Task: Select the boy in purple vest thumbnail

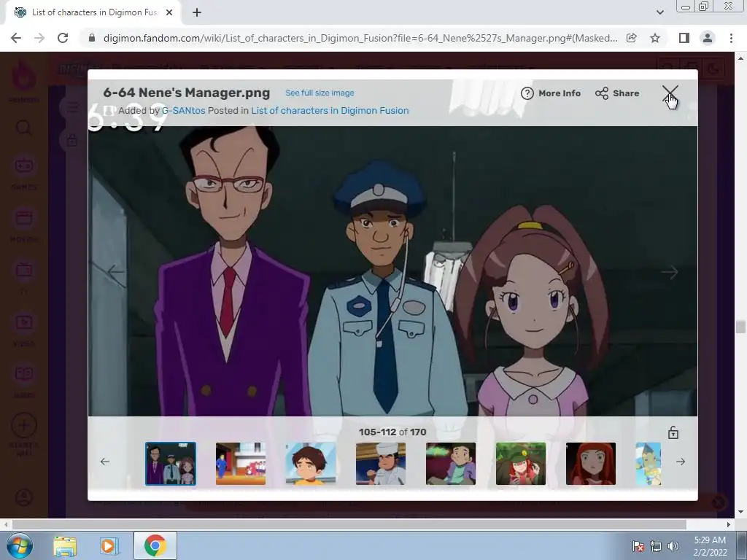Action: coord(451,464)
